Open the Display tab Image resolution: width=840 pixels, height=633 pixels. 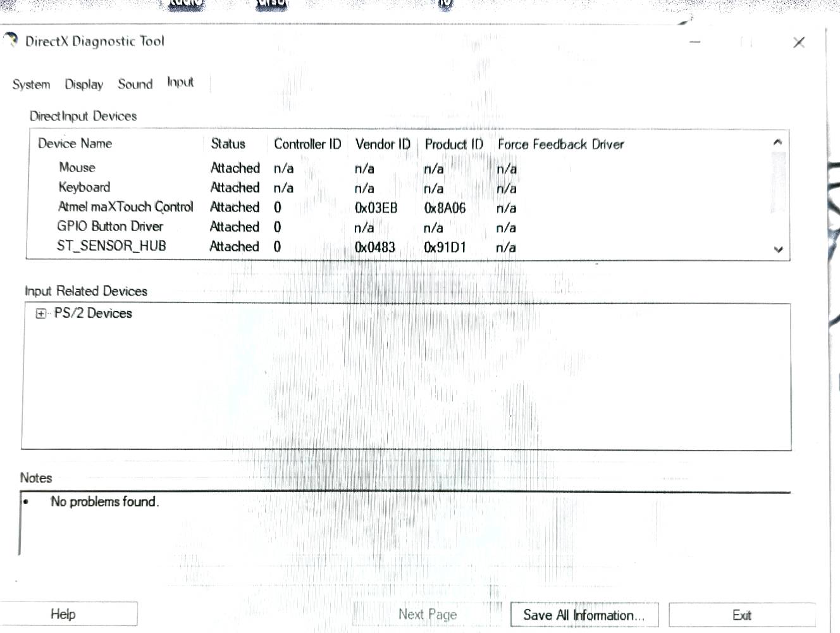[83, 84]
